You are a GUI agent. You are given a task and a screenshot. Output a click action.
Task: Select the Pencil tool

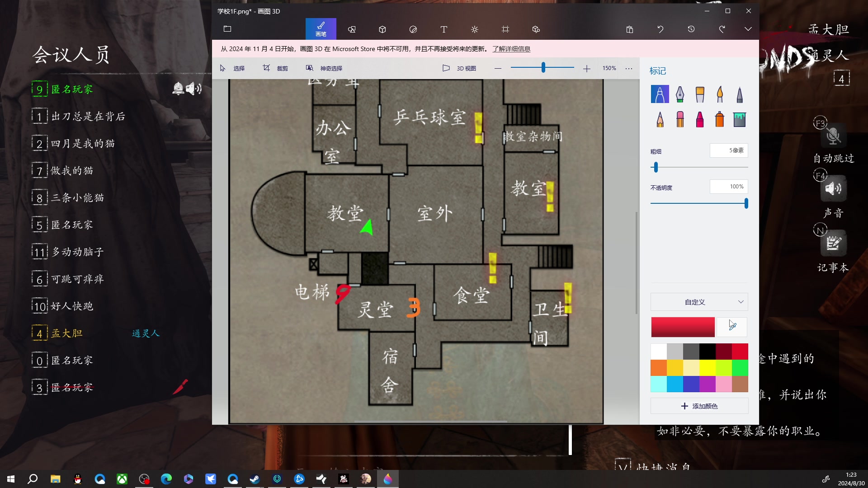(660, 119)
